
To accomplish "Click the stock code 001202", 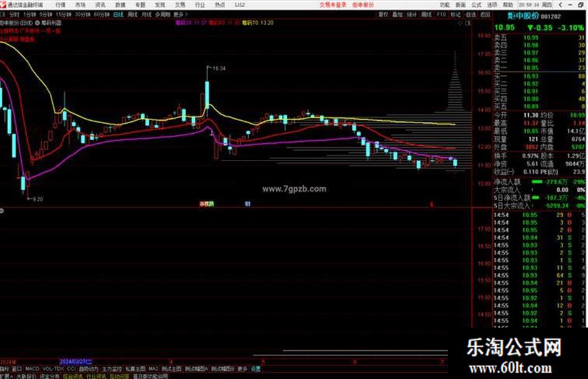I will [x=551, y=17].
